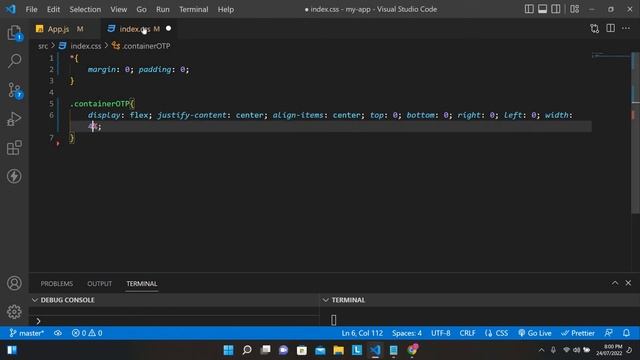
Task: Open the taskbar Search icon
Action: (x=247, y=350)
